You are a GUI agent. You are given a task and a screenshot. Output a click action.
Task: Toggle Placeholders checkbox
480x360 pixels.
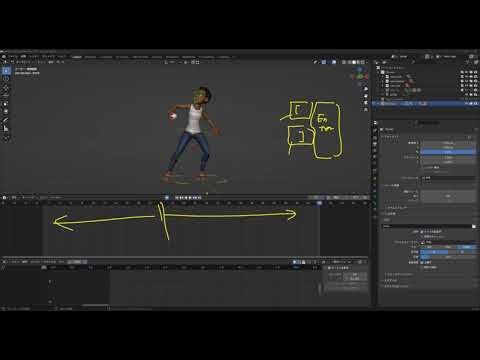pos(422,267)
